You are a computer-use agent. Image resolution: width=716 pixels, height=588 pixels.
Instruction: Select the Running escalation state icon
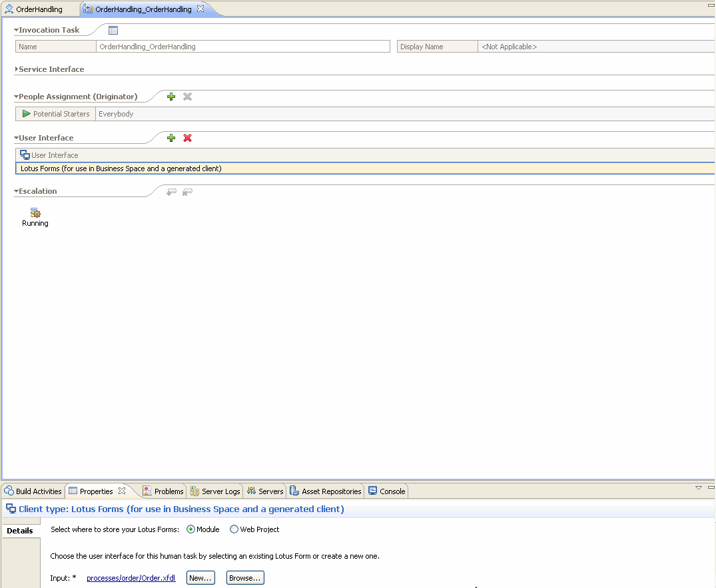coord(35,213)
